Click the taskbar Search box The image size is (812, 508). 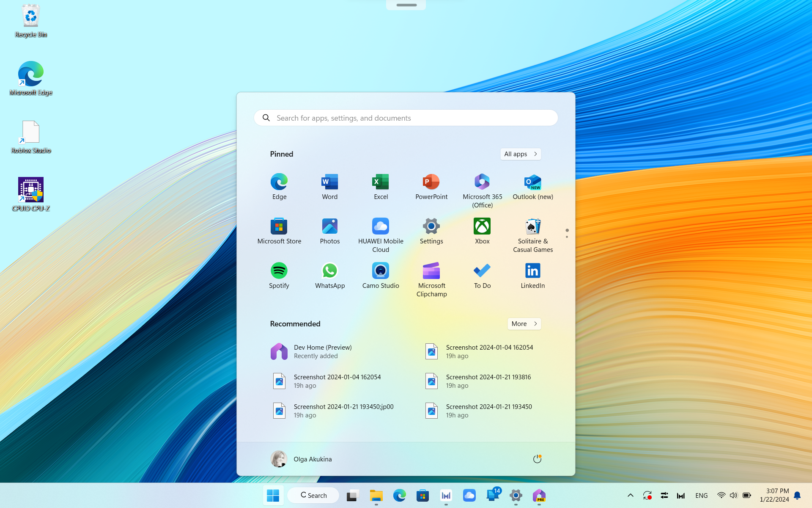[x=313, y=495]
